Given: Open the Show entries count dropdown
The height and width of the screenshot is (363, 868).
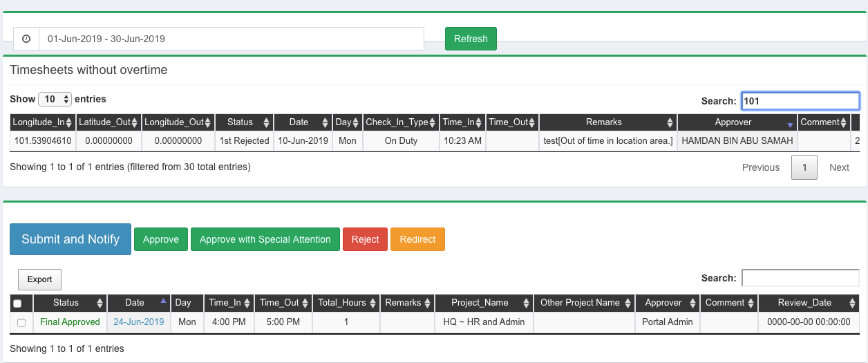Looking at the screenshot, I should 55,100.
